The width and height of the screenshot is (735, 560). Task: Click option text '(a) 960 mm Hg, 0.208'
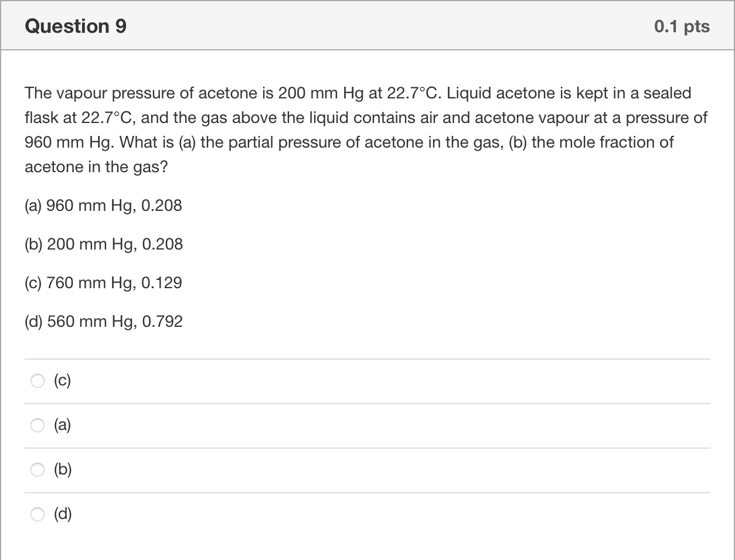coord(103,206)
